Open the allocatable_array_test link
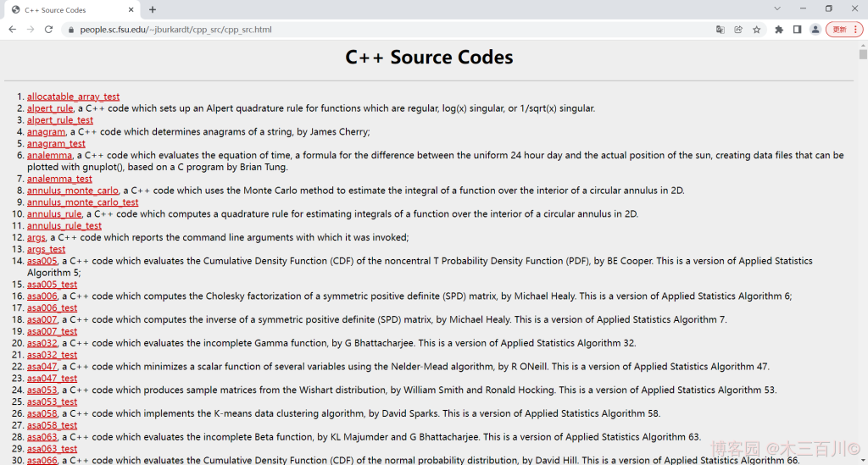Viewport: 868px width, 465px height. click(73, 97)
